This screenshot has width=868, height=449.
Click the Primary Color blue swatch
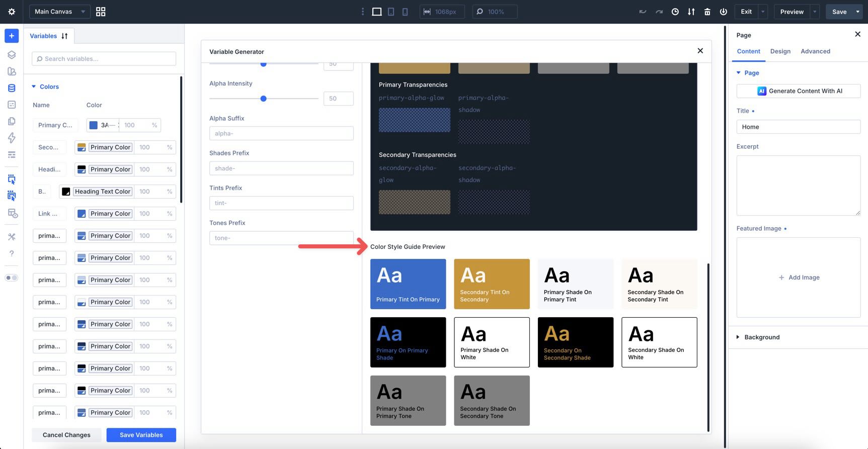coord(94,125)
